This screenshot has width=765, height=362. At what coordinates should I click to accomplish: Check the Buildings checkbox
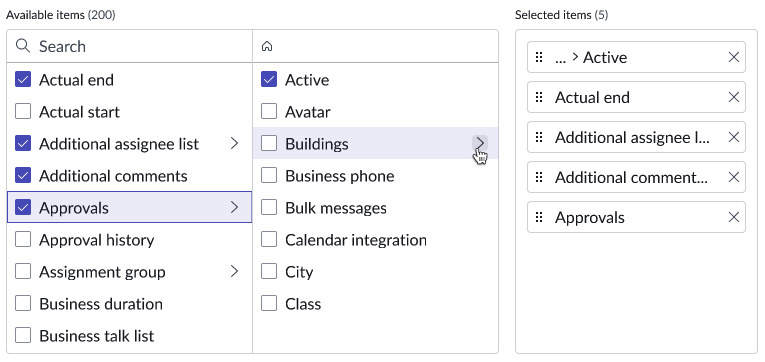(269, 143)
